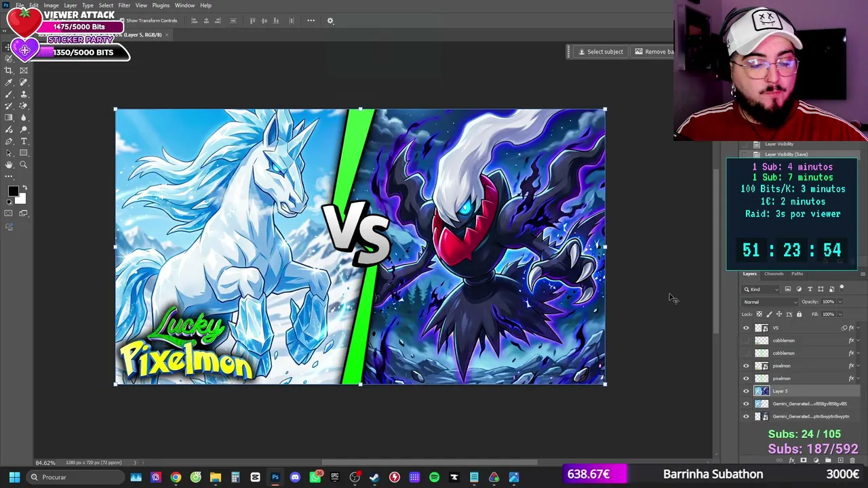Select the Zoom tool
Viewport: 868px width, 488px height.
[x=24, y=165]
